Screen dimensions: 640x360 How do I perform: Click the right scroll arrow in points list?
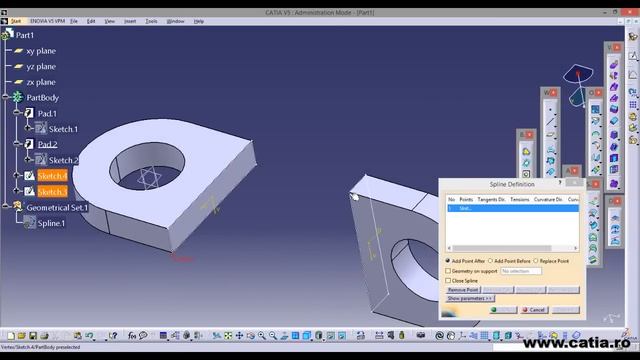[576, 248]
